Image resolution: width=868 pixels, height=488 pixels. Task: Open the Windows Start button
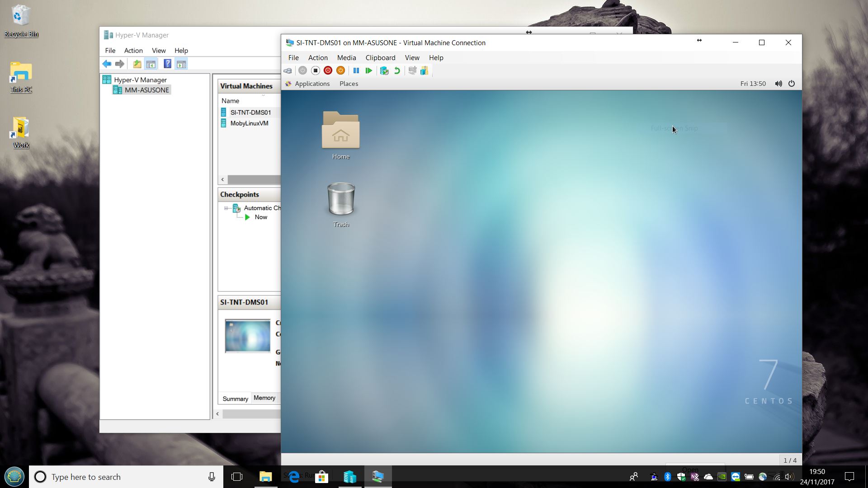pos(14,477)
